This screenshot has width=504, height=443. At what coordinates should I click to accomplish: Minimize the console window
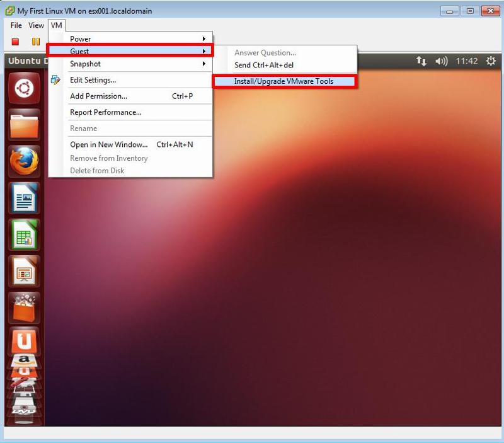pos(449,11)
